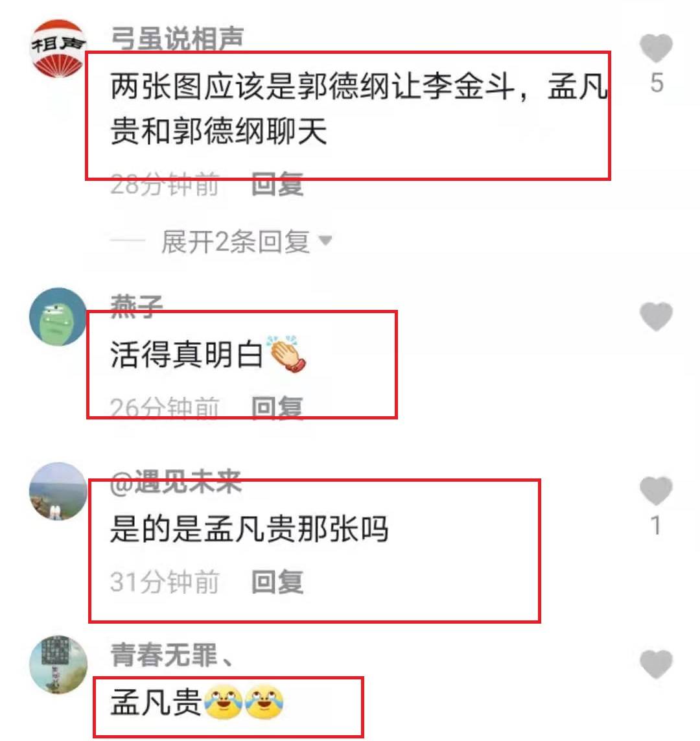Open username 青春无罪、 profile
700x741 pixels.
point(172,655)
